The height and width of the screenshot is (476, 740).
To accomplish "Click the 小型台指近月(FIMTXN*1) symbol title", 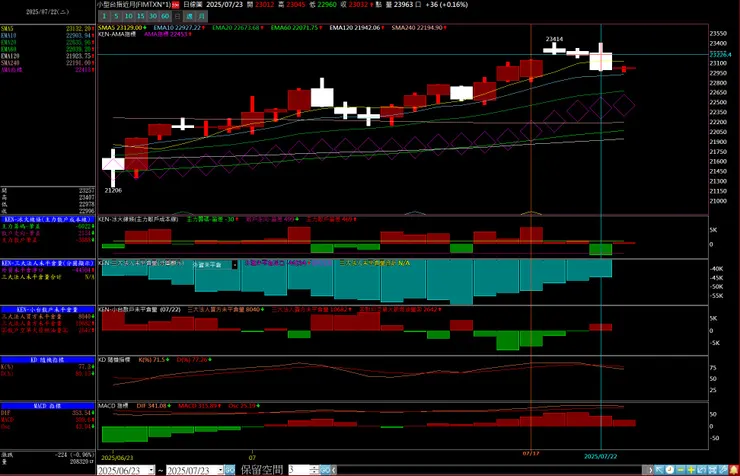I will coord(134,5).
